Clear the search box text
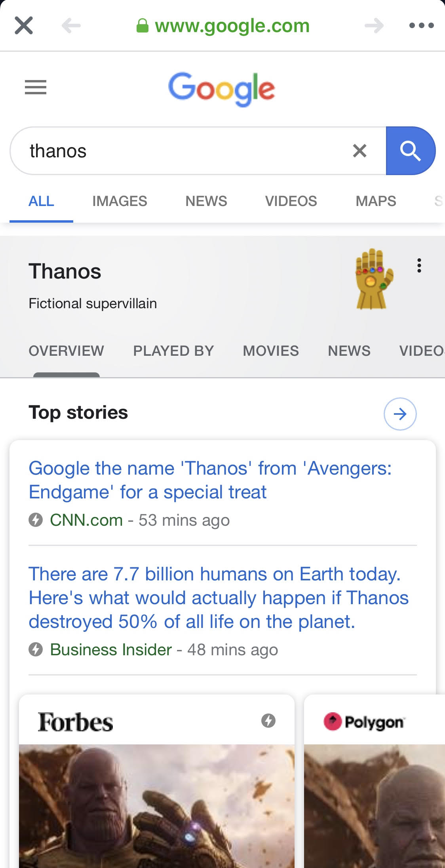Image resolution: width=445 pixels, height=868 pixels. click(x=359, y=151)
